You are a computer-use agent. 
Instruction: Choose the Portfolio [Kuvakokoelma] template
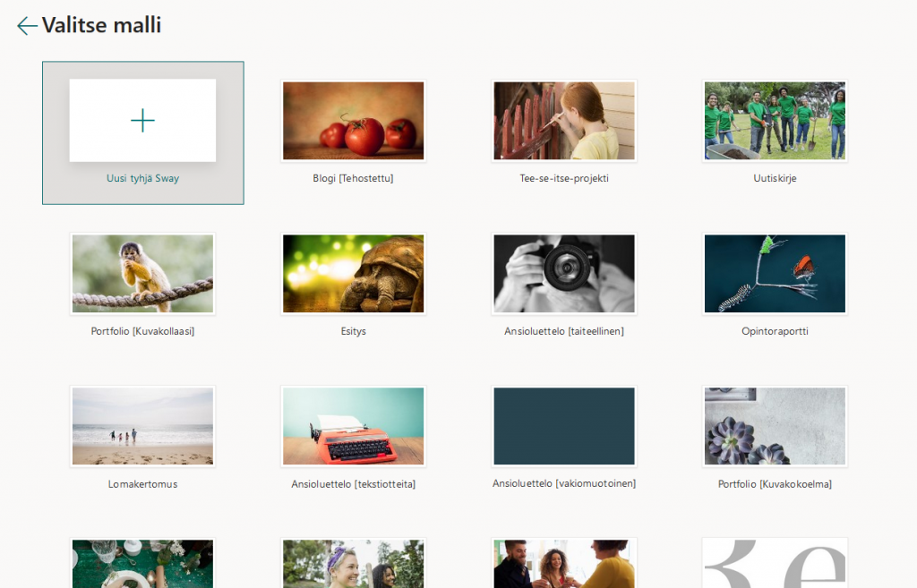coord(774,426)
